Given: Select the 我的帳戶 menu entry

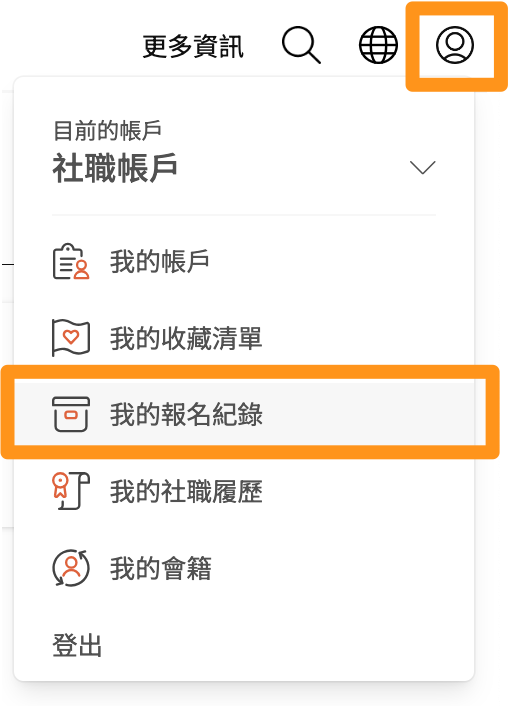Looking at the screenshot, I should [x=244, y=262].
